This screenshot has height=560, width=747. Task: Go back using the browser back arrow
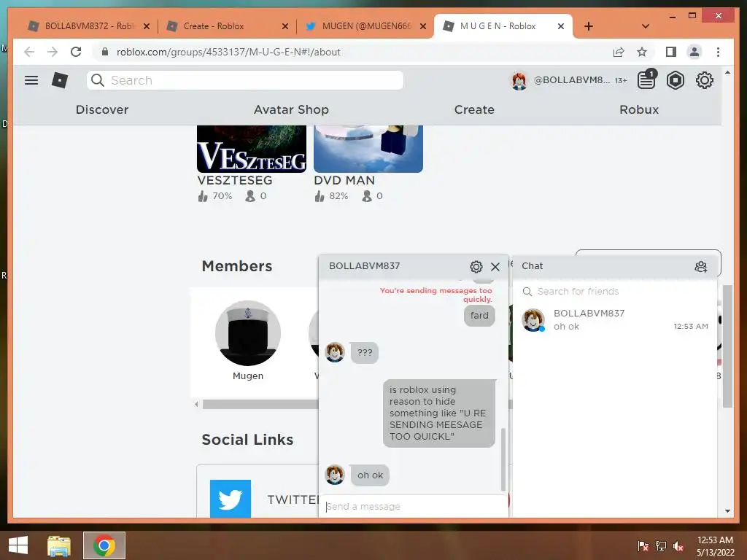(x=29, y=52)
